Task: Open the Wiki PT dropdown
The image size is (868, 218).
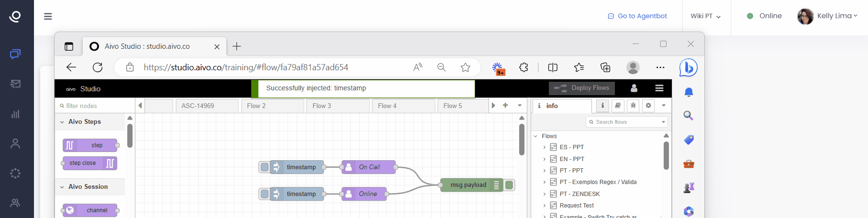Action: tap(705, 16)
